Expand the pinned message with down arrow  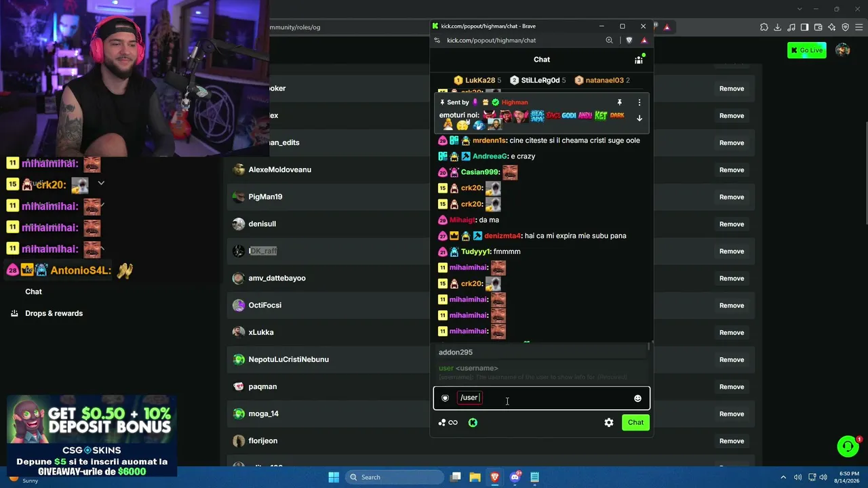click(639, 118)
